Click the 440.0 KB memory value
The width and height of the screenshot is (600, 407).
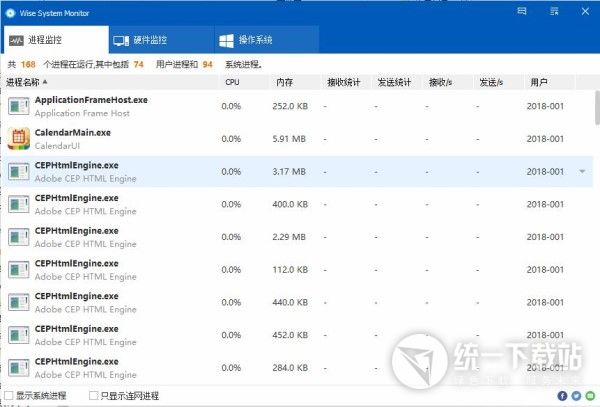tap(290, 303)
